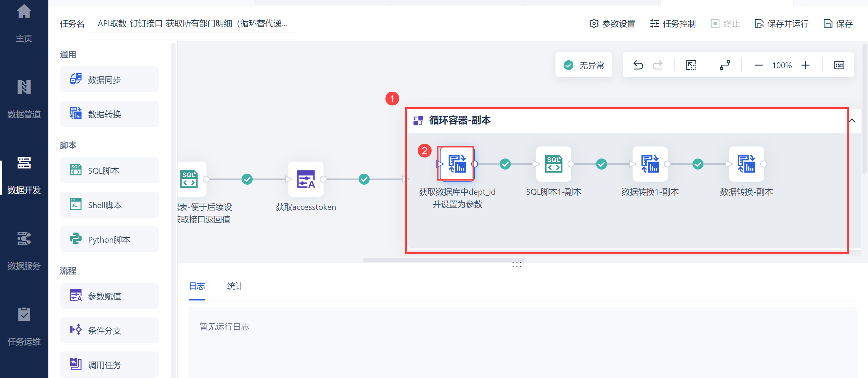Click the fit-to-selection canvas icon

click(691, 65)
